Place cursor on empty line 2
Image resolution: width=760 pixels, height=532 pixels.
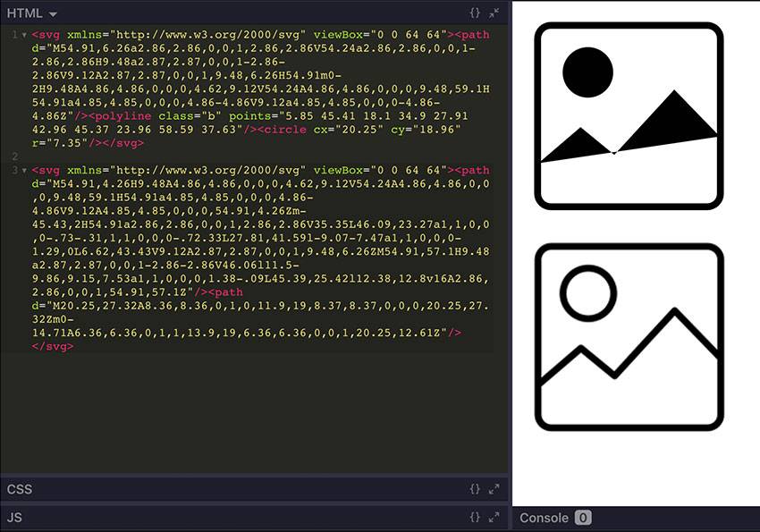[179, 156]
